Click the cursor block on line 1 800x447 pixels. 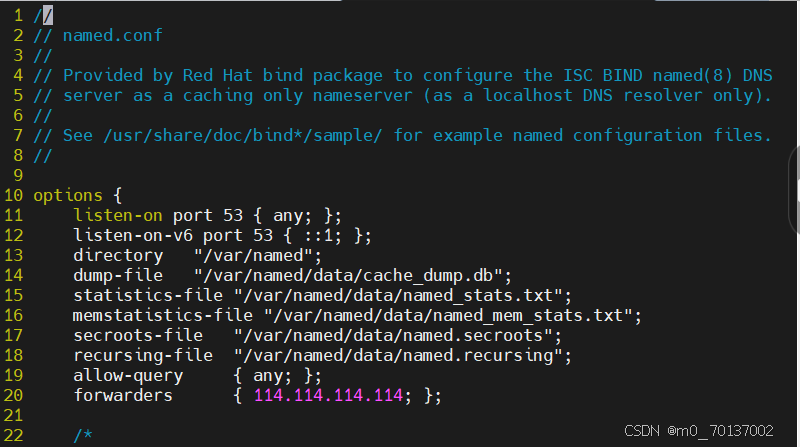click(x=47, y=15)
